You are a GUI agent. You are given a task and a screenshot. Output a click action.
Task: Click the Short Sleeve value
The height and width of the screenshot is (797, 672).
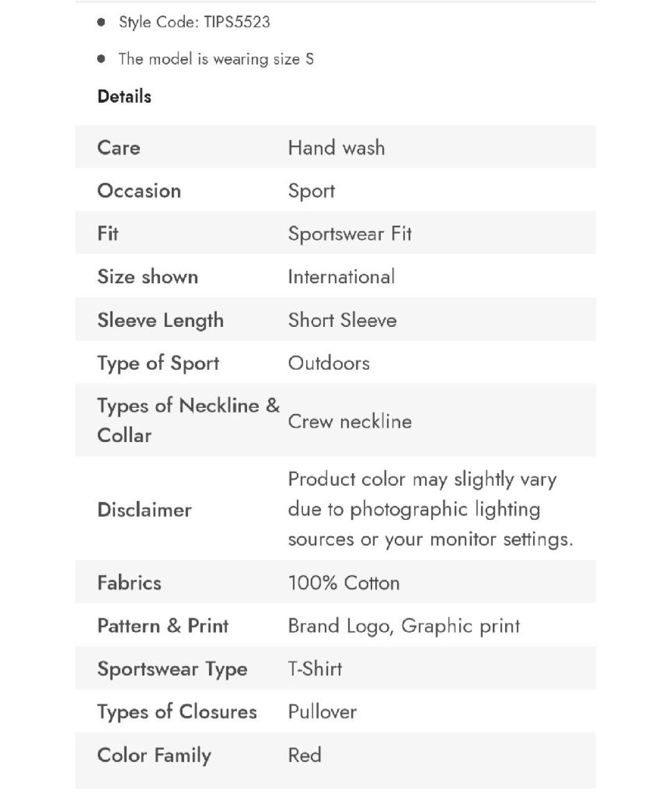click(x=342, y=320)
